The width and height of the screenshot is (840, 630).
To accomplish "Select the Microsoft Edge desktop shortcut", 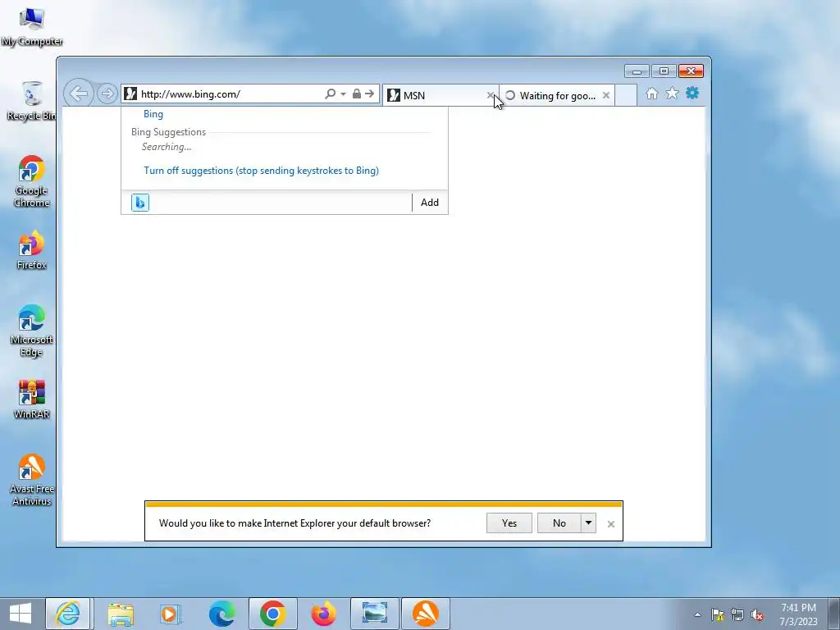I will click(x=32, y=331).
